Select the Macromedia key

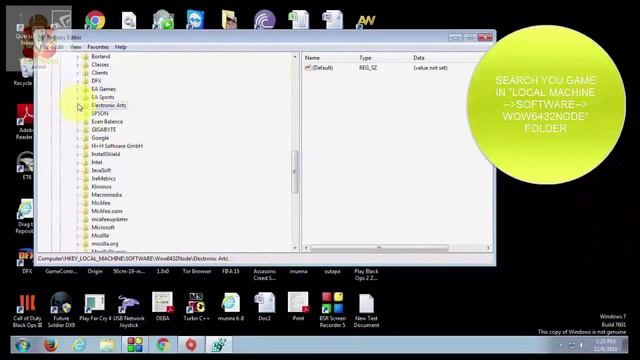107,195
